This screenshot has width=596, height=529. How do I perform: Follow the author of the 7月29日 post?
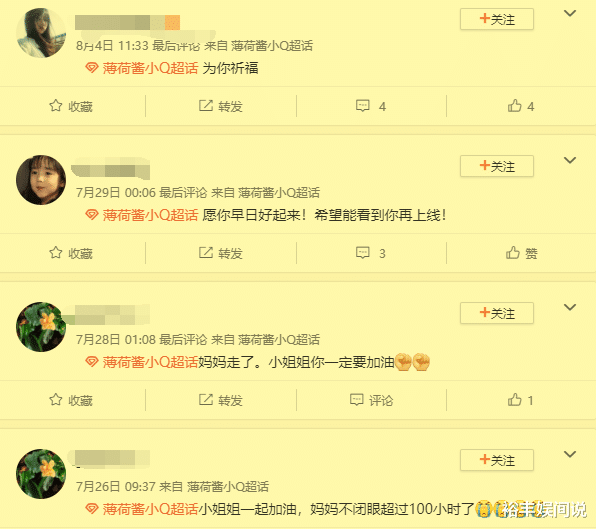[497, 166]
